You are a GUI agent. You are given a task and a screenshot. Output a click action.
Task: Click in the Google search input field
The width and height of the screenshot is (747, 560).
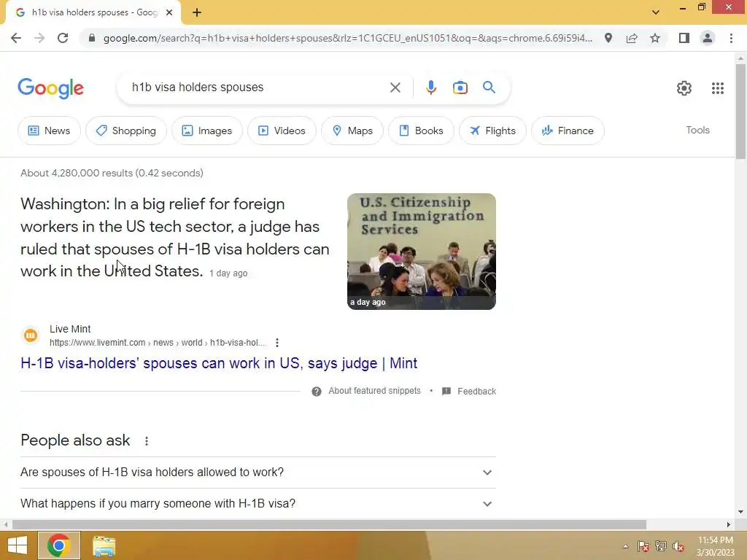coord(258,87)
